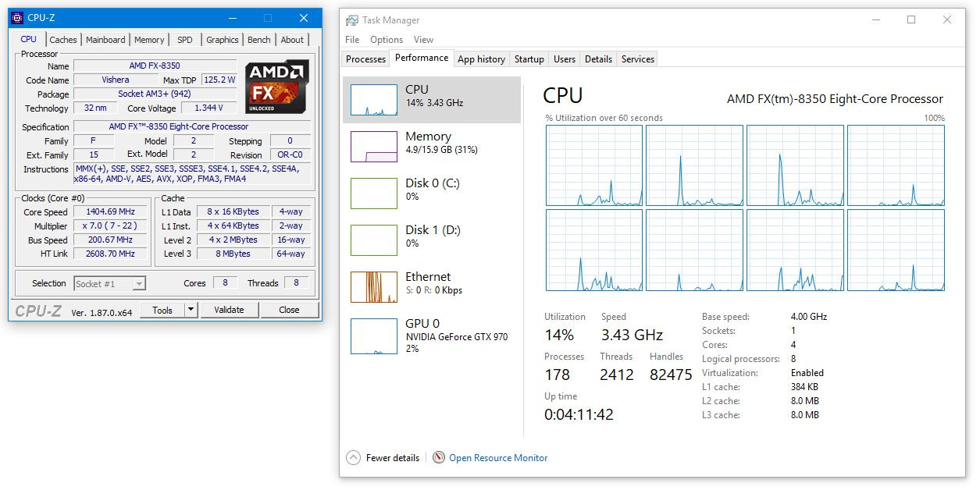Click the Up time 0:04:11:42 value
The image size is (980, 490).
579,414
